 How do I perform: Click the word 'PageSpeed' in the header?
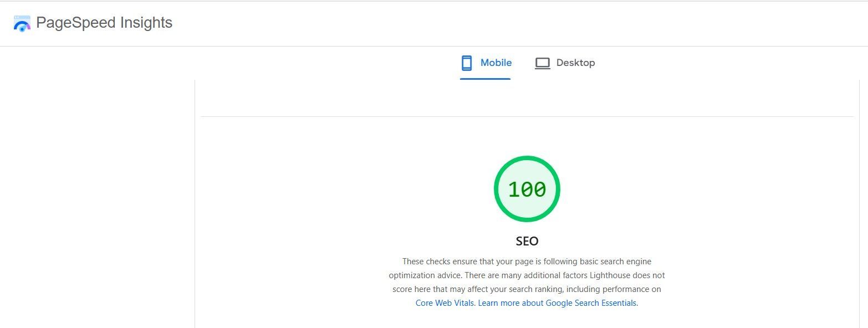click(68, 23)
